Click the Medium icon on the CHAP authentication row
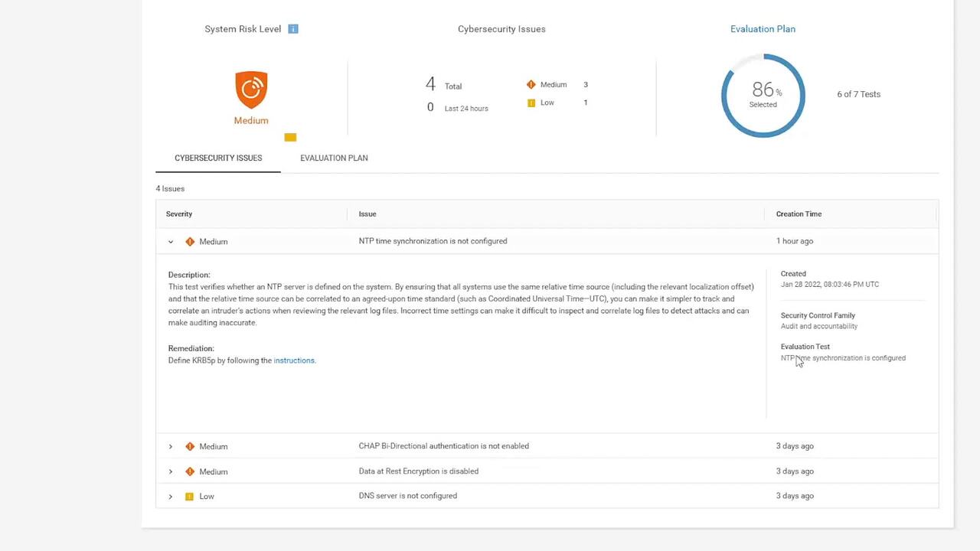The width and height of the screenshot is (980, 551). click(190, 446)
